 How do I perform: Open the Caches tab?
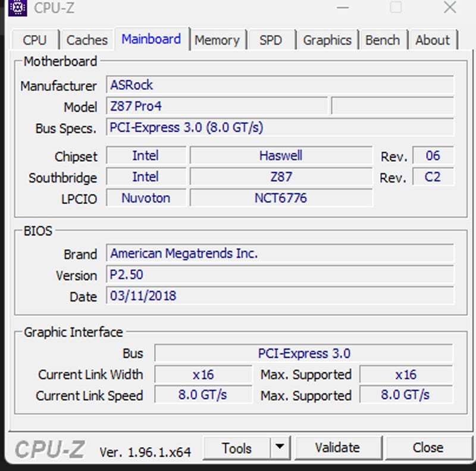pos(87,40)
